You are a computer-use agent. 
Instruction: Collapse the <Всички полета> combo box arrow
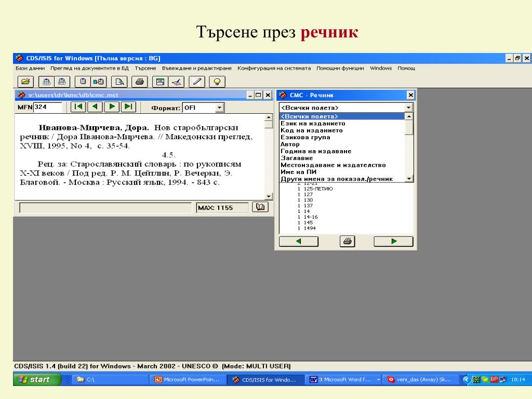pyautogui.click(x=409, y=108)
